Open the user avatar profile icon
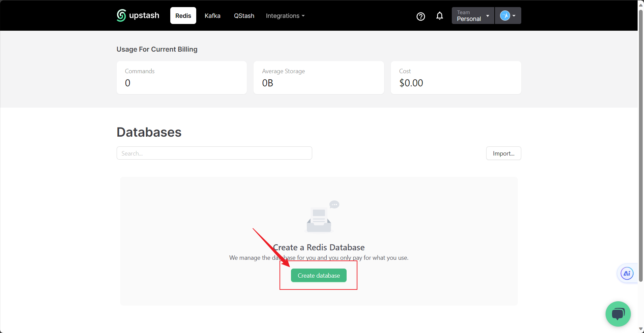The height and width of the screenshot is (333, 644). pyautogui.click(x=505, y=16)
